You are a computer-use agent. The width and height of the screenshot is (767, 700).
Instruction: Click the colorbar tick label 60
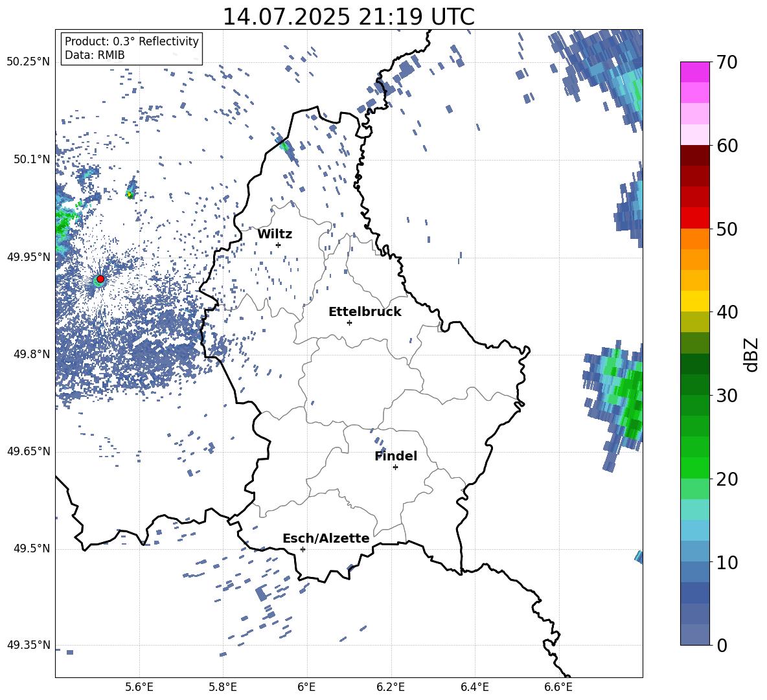[x=727, y=146]
